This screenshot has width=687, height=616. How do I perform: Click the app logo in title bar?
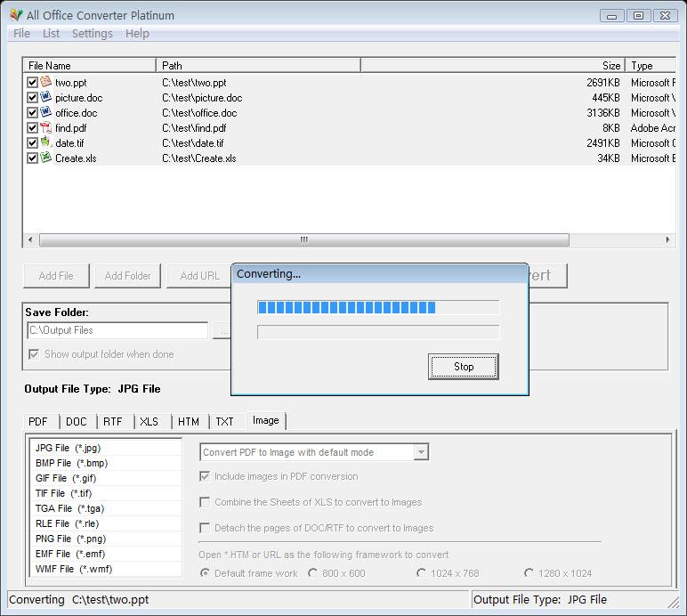(x=15, y=15)
